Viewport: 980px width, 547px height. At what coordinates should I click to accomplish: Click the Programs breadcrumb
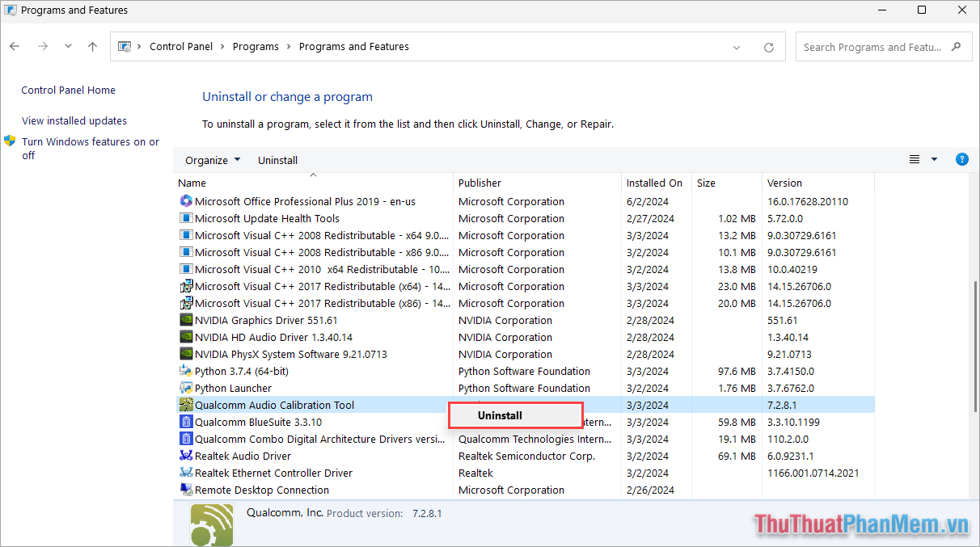coord(256,47)
